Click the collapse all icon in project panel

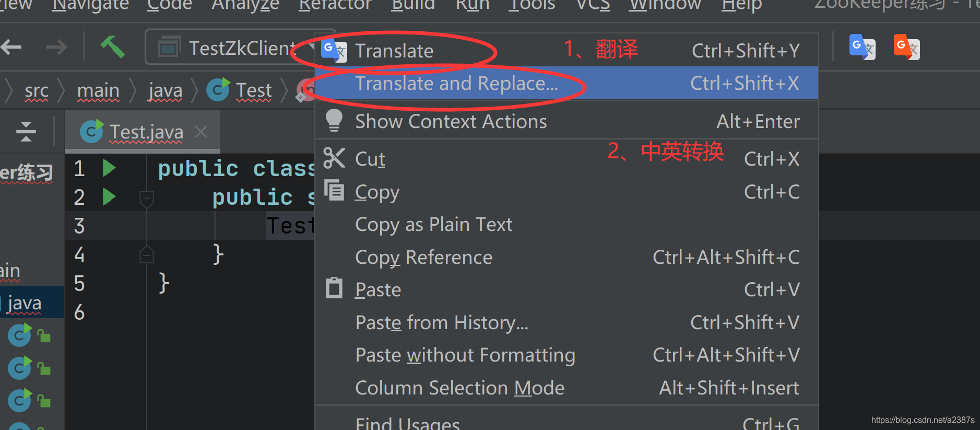click(x=26, y=132)
